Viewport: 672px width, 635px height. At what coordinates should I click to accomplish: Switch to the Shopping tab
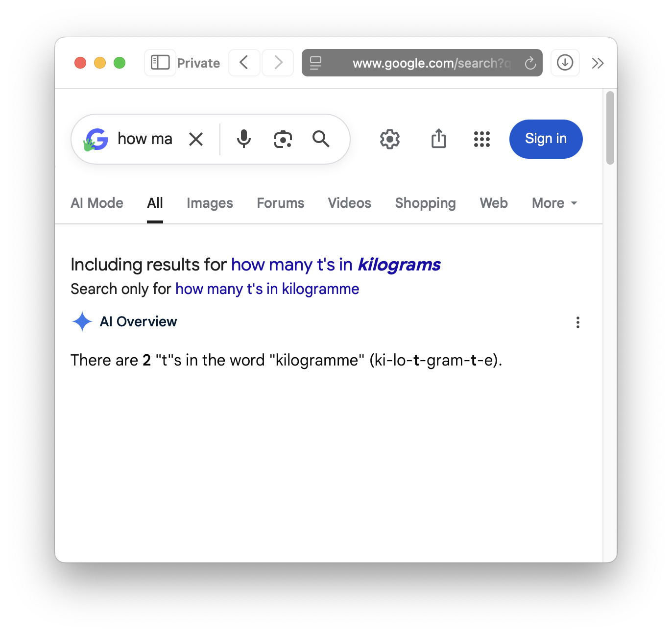point(426,203)
